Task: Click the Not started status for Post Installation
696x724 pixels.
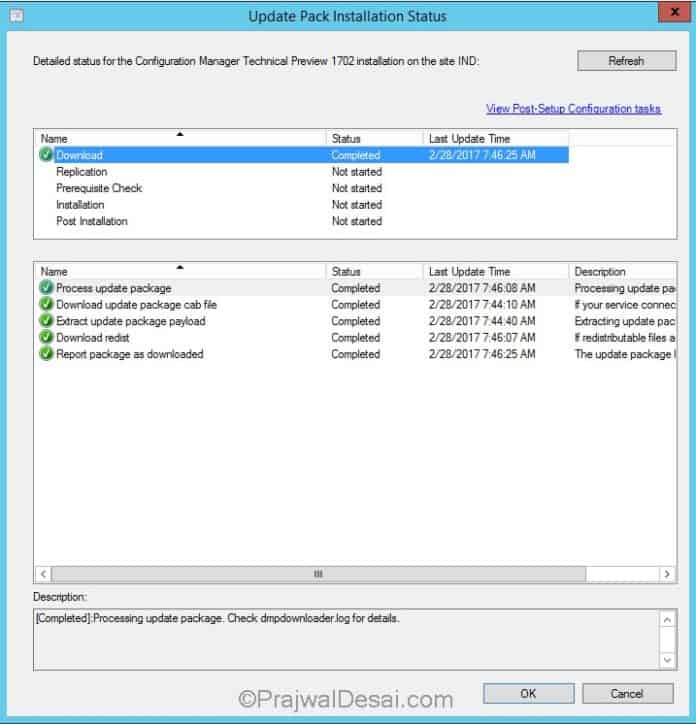Action: 357,221
